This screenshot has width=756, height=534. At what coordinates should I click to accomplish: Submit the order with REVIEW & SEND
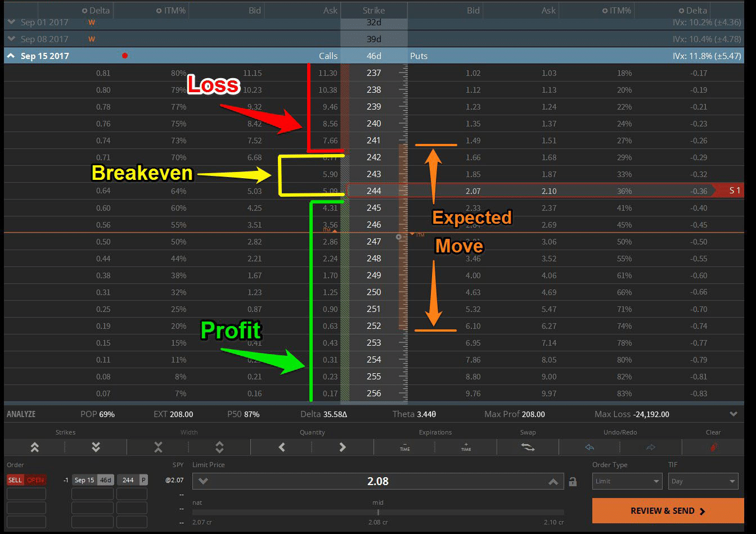tap(667, 510)
